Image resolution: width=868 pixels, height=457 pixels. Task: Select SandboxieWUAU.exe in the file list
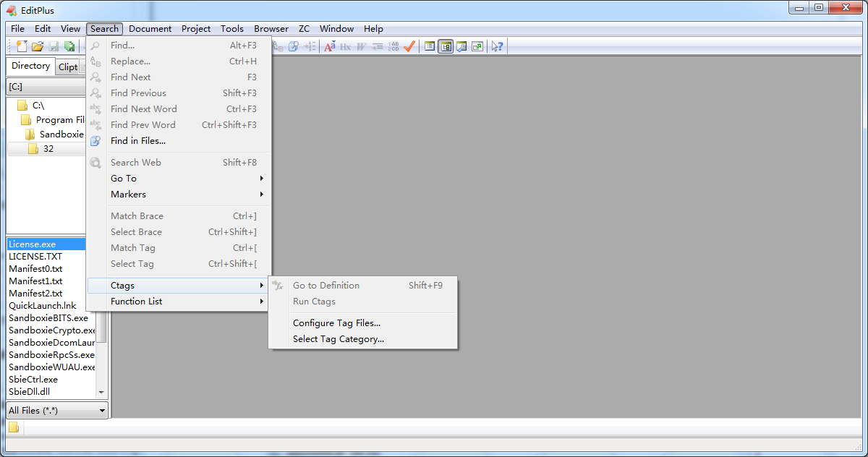(51, 367)
